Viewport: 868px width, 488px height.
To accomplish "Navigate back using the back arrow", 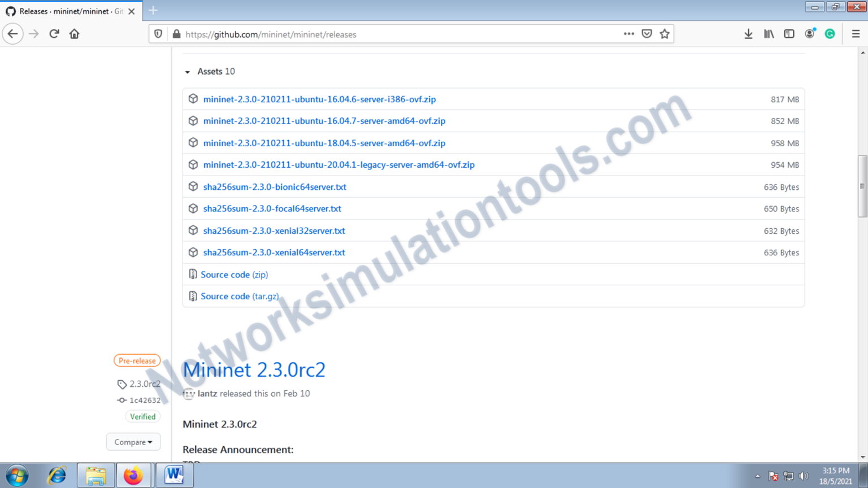I will point(12,34).
